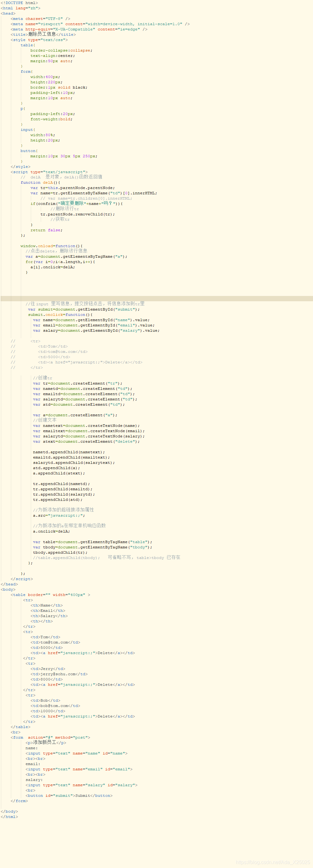
Task: Click the <td>10000</td> cell line
Action: click(48, 711)
